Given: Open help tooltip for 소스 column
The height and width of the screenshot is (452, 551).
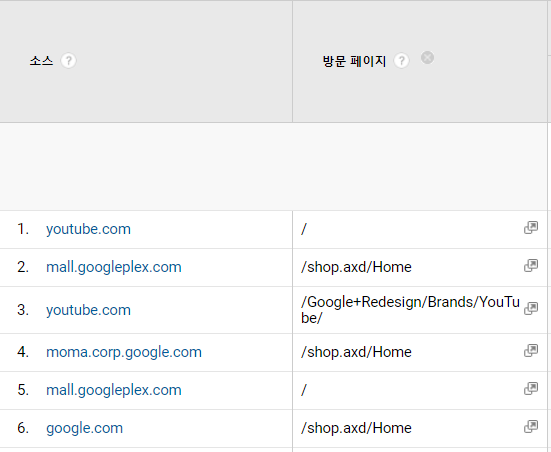Looking at the screenshot, I should coord(68,61).
